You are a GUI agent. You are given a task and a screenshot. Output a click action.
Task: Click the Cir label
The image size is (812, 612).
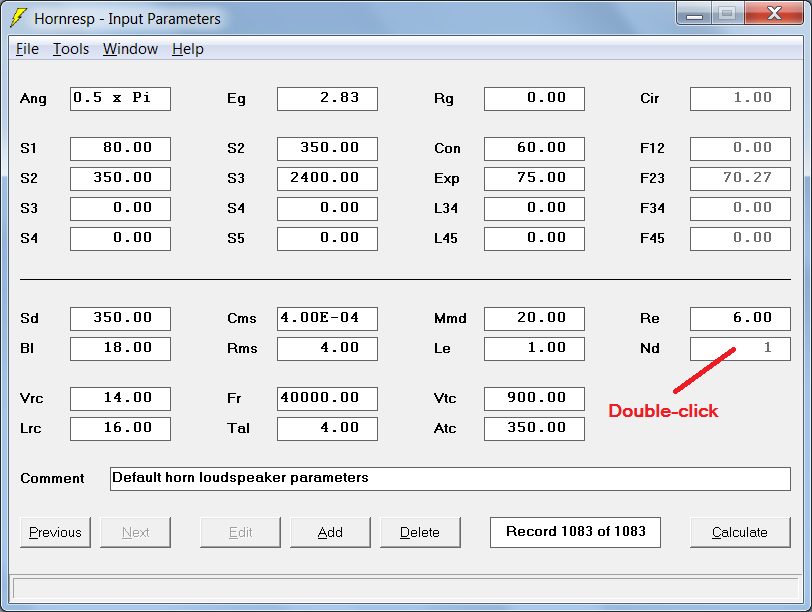tap(649, 98)
